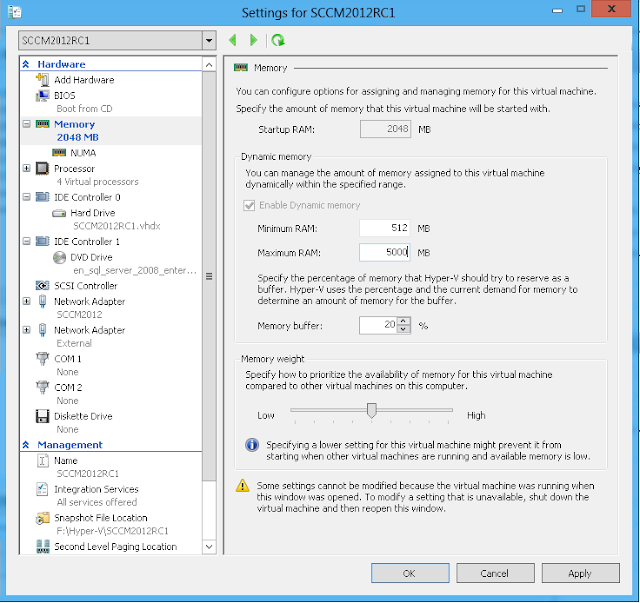640x603 pixels.
Task: Collapse the IDE Controller 0 node
Action: (27, 197)
